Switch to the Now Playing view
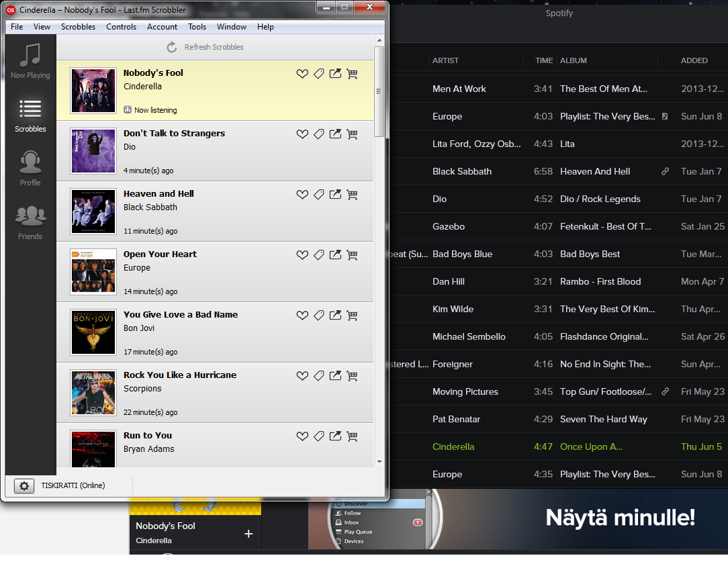 click(30, 61)
